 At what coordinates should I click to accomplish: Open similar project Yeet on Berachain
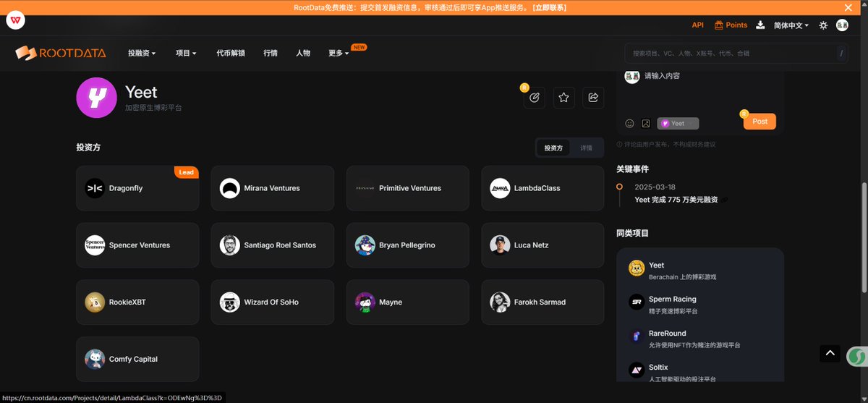point(656,266)
